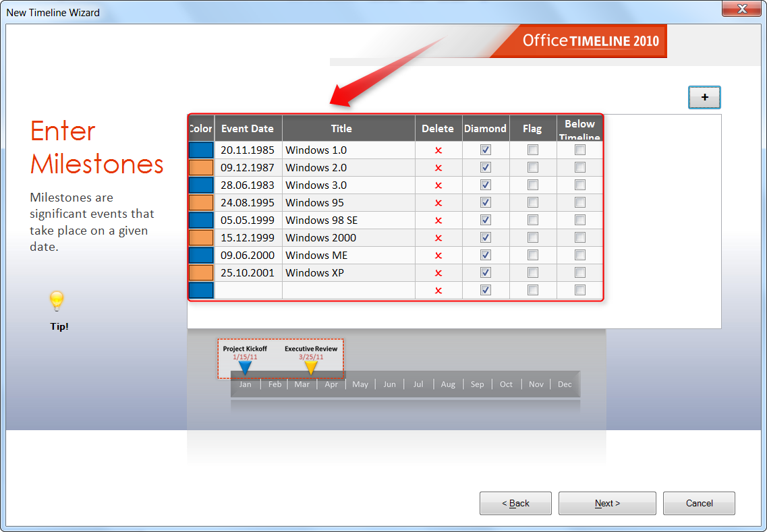Click the plus icon to add a milestone
The image size is (767, 532).
[704, 97]
